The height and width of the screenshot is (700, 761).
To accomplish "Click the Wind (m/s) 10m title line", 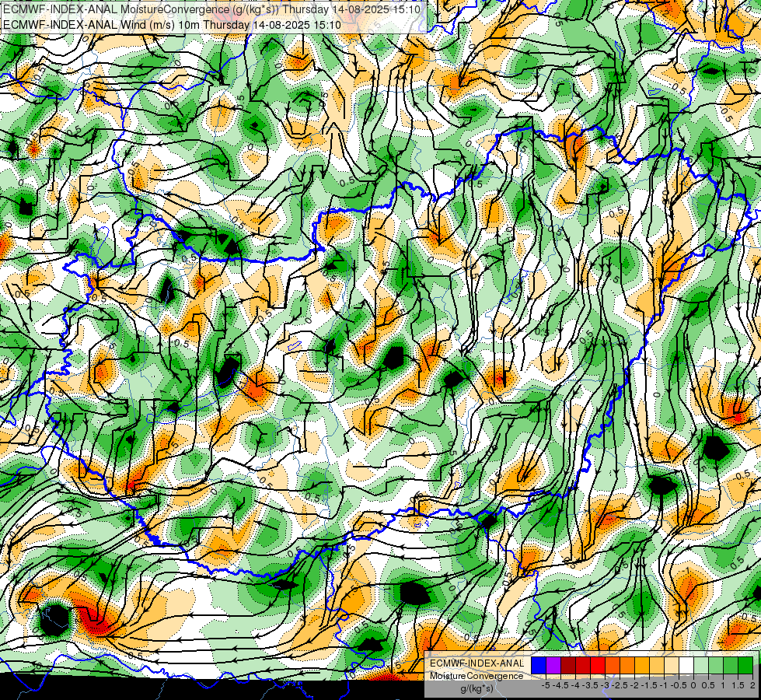I will point(172,24).
